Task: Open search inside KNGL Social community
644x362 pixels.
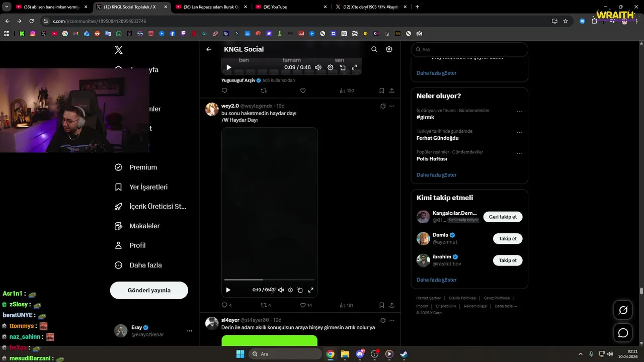Action: [374, 49]
